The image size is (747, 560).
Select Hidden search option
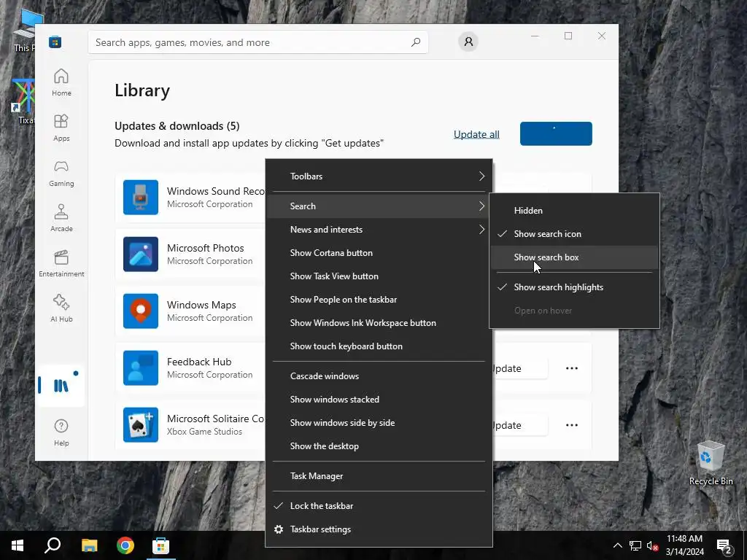click(574, 211)
